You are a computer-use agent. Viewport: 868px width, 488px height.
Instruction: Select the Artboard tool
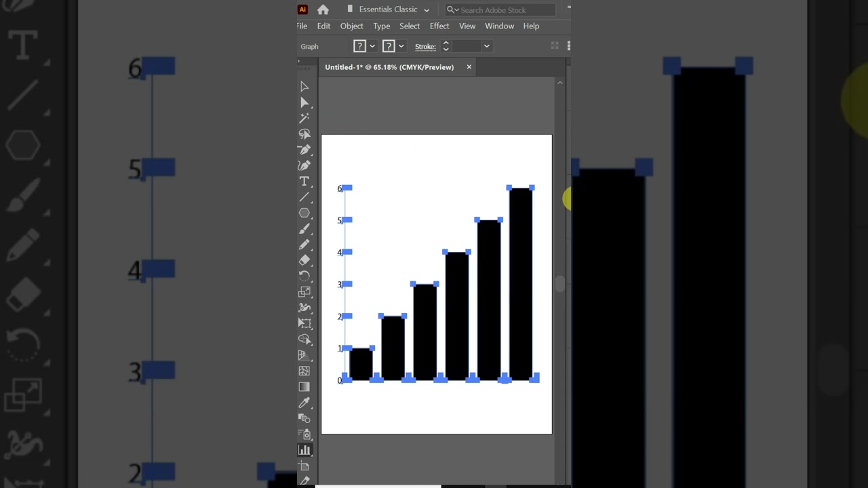point(304,466)
